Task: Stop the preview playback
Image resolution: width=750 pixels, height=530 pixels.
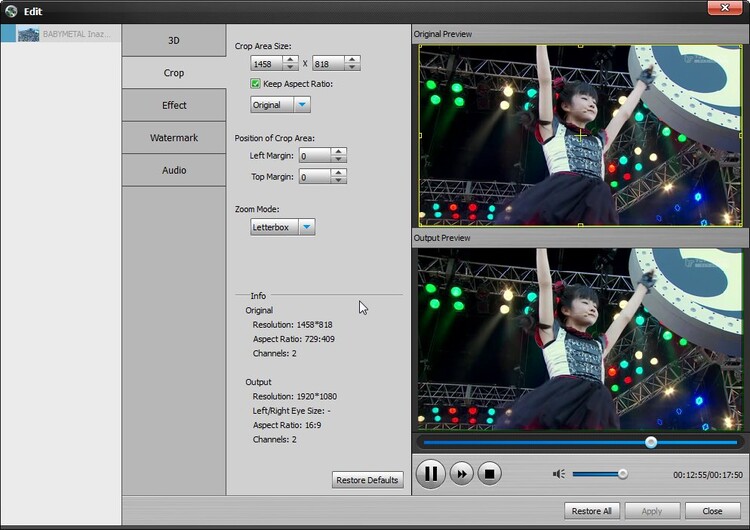Action: coord(489,474)
